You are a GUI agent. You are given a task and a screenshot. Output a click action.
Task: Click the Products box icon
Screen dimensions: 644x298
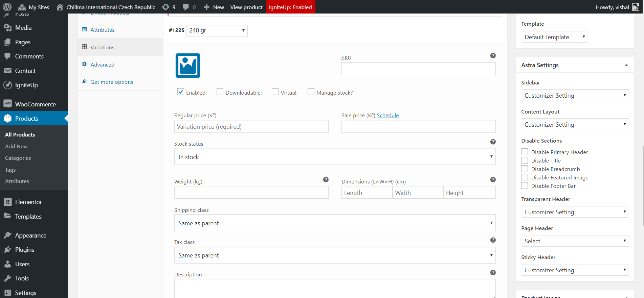coord(8,118)
